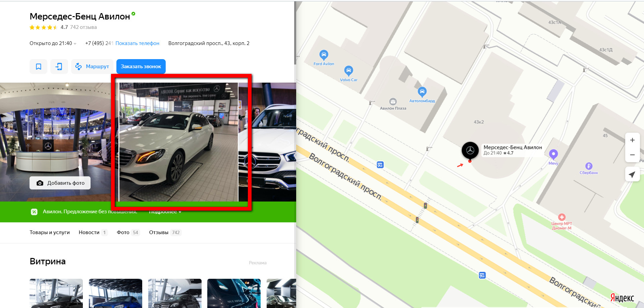Click Ford Avilon map marker

324,55
